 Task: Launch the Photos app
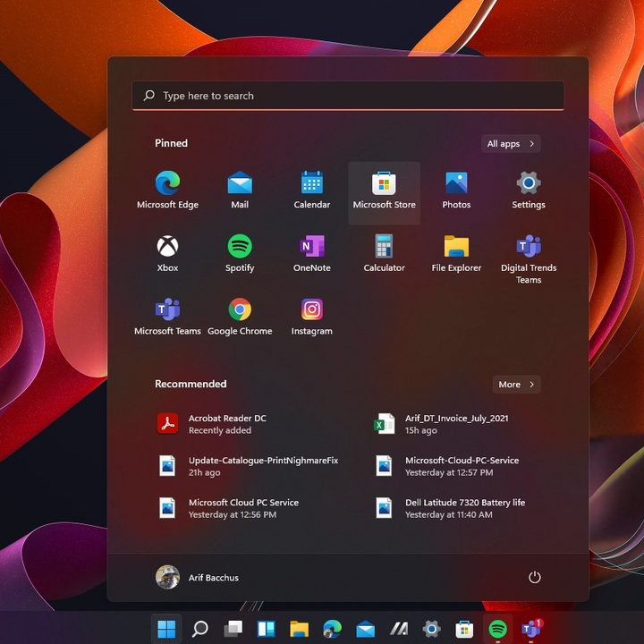click(456, 191)
